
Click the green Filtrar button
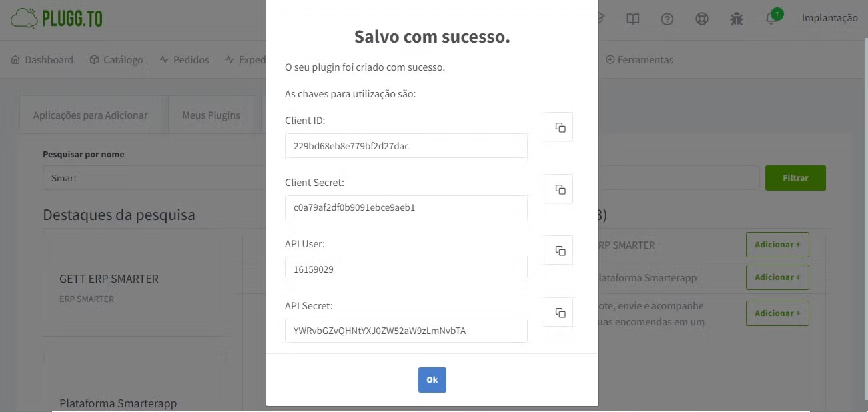tap(795, 178)
